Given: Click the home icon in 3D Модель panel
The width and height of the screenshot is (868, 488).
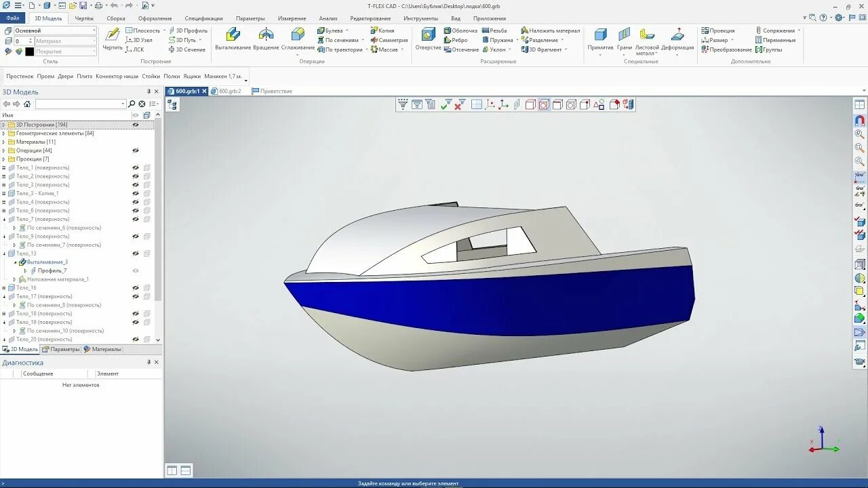Looking at the screenshot, I should click(27, 104).
